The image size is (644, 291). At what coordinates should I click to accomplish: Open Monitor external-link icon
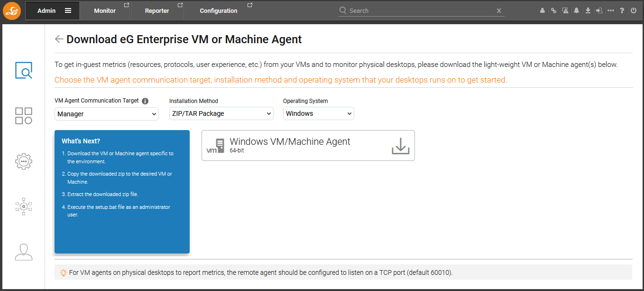126,5
